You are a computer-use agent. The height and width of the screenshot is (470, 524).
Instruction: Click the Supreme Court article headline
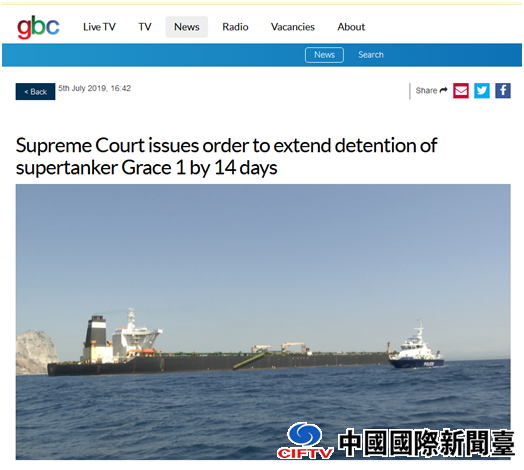point(226,156)
